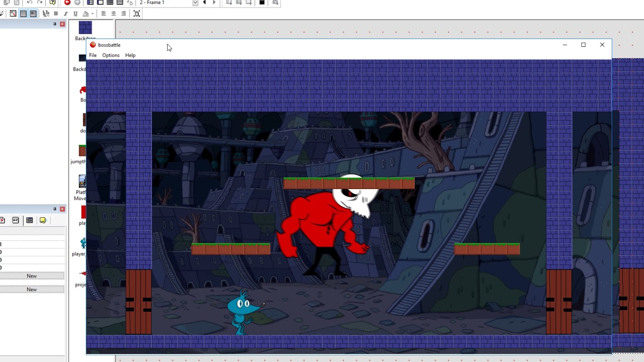644x362 pixels.
Task: Maximize the bossbattle window
Action: (x=583, y=45)
